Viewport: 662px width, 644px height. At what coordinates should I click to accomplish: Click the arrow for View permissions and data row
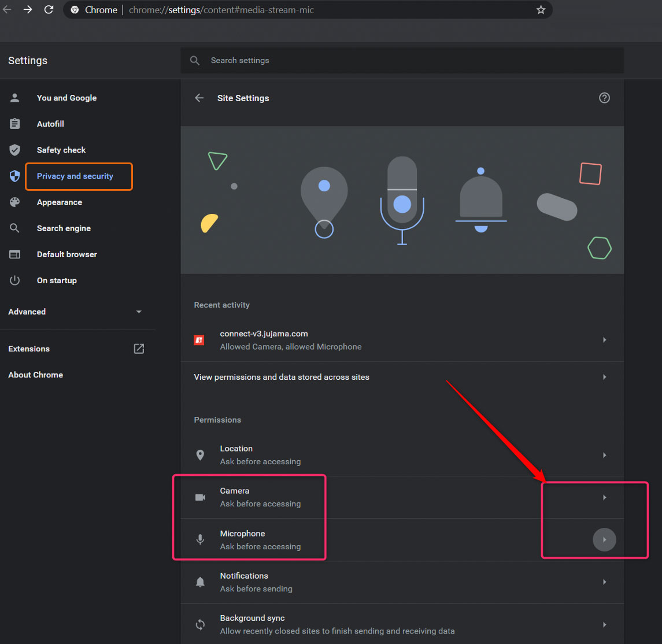point(605,377)
